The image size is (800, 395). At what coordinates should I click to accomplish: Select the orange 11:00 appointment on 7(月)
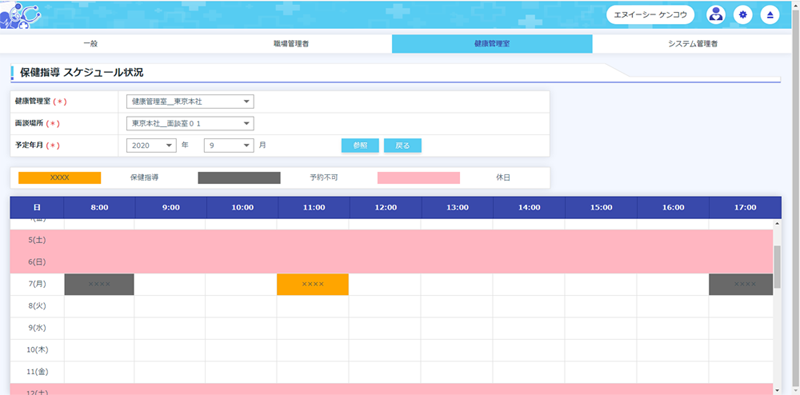(x=313, y=284)
